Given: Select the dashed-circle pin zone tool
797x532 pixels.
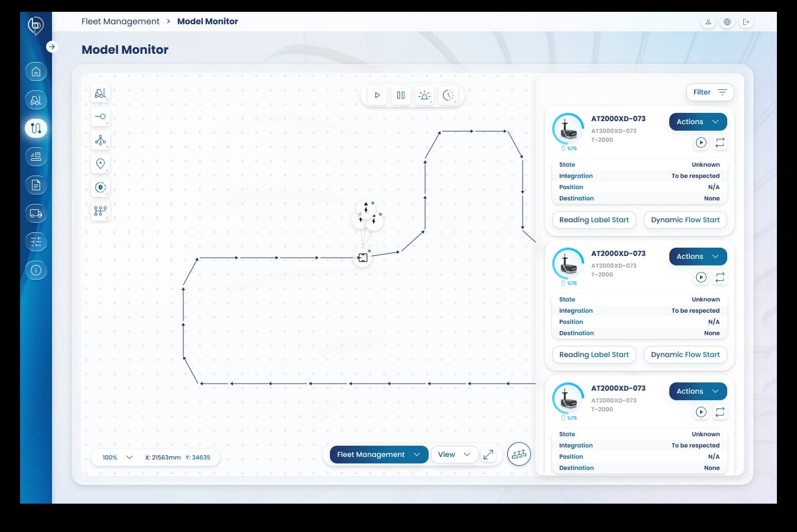Looking at the screenshot, I should click(101, 187).
